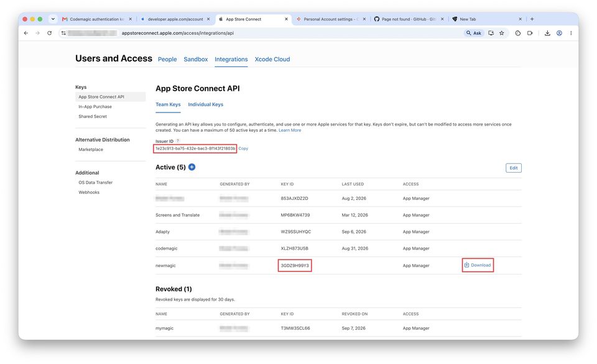Screen dimensions: 597x364
Task: Select OS Data Transfer in sidebar
Action: coord(96,183)
